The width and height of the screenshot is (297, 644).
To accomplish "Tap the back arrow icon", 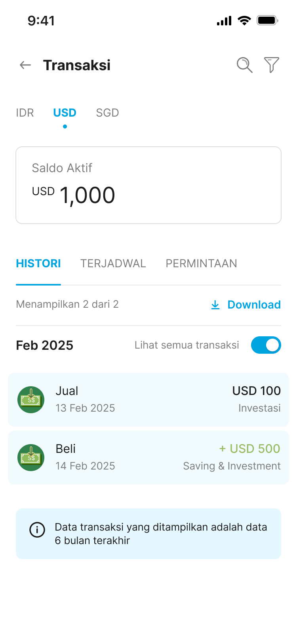I will coord(25,65).
